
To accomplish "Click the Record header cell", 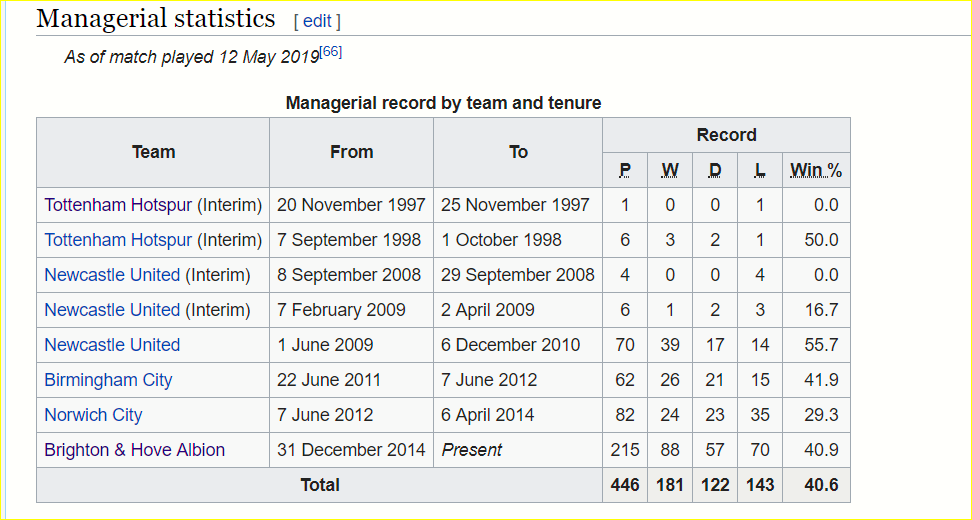I will click(x=727, y=135).
